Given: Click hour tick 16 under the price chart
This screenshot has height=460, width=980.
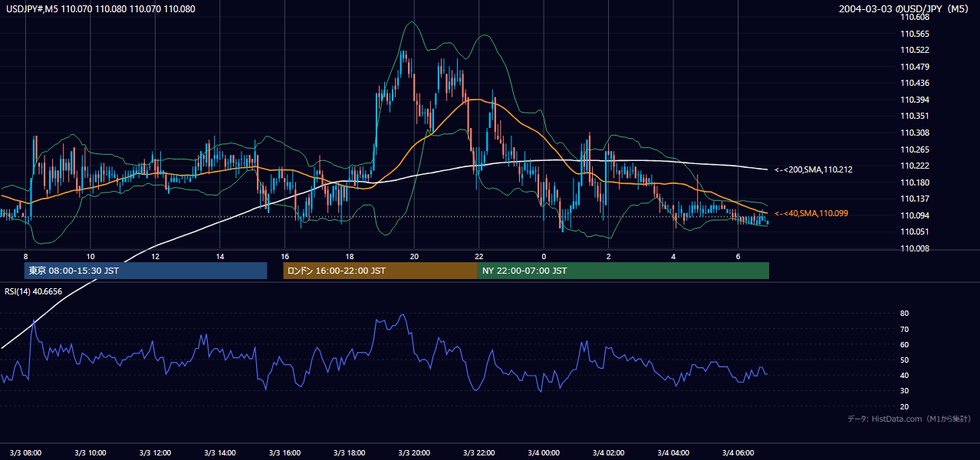Looking at the screenshot, I should point(284,256).
